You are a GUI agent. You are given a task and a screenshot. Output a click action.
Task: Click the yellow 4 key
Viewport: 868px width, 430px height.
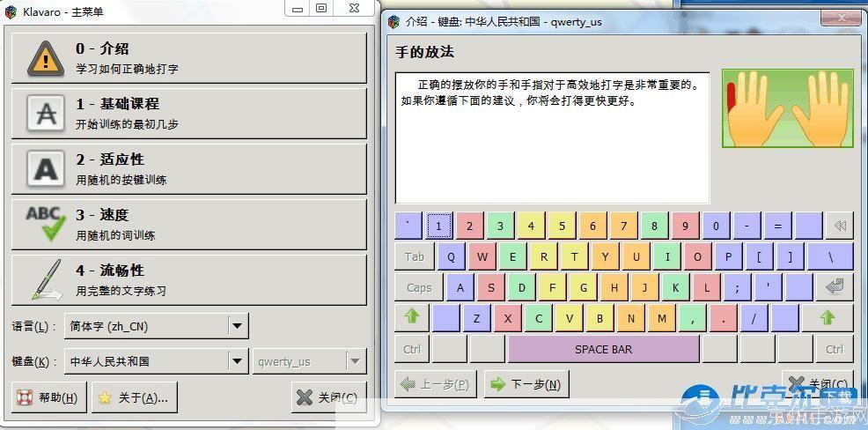coord(532,226)
